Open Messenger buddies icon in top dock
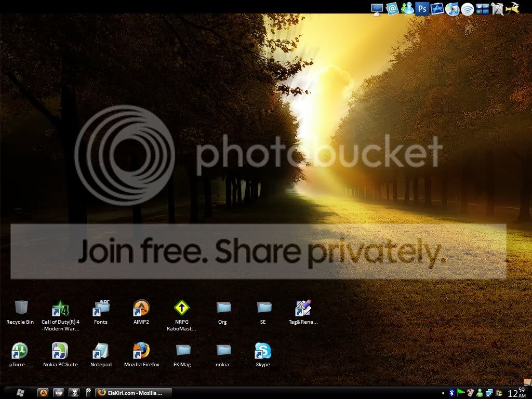 (407, 8)
